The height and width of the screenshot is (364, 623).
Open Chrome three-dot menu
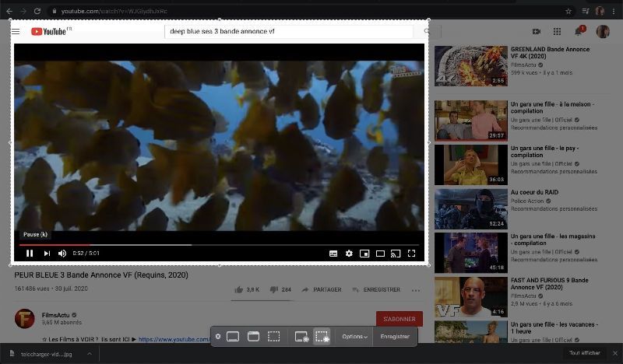[614, 11]
